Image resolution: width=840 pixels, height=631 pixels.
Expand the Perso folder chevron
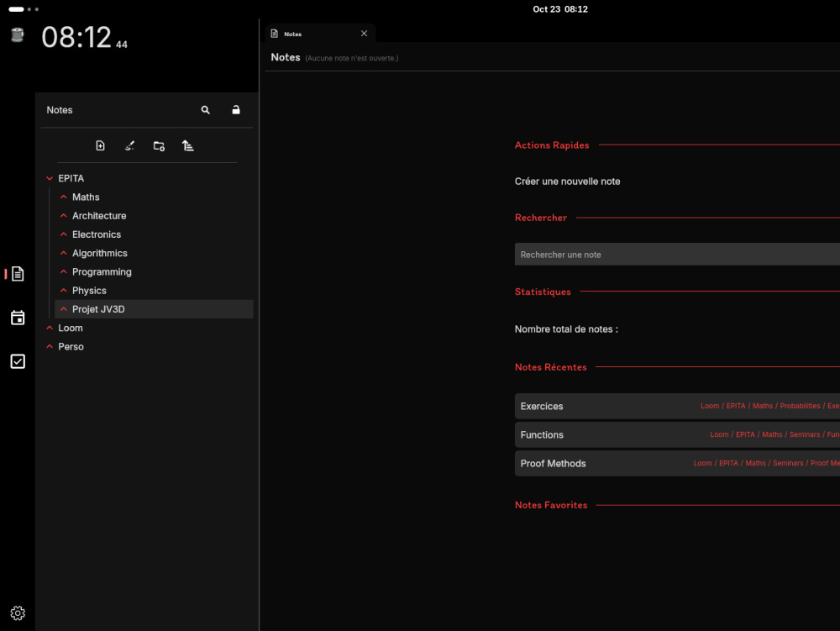click(50, 346)
